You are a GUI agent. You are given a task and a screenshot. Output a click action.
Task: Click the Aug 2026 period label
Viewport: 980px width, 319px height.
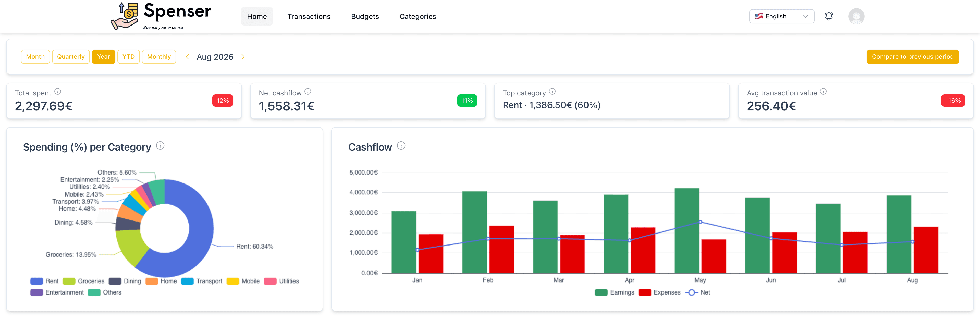[215, 57]
